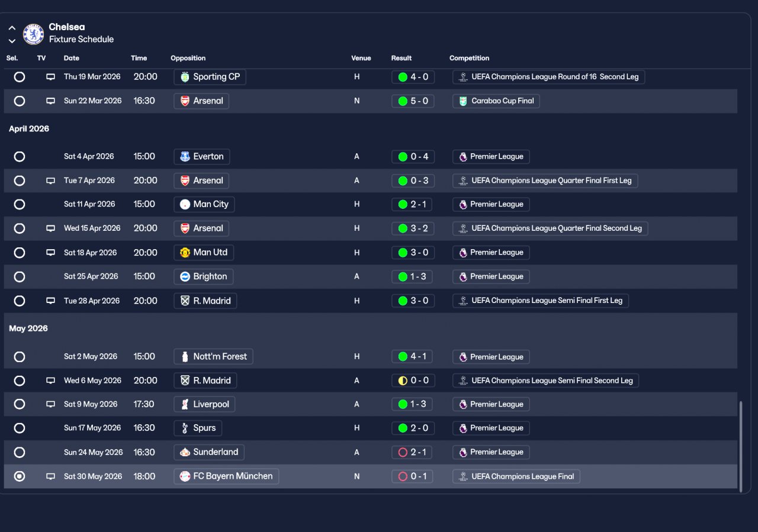Sort by the Venue column header
Screen dimensions: 758x532
(x=361, y=58)
